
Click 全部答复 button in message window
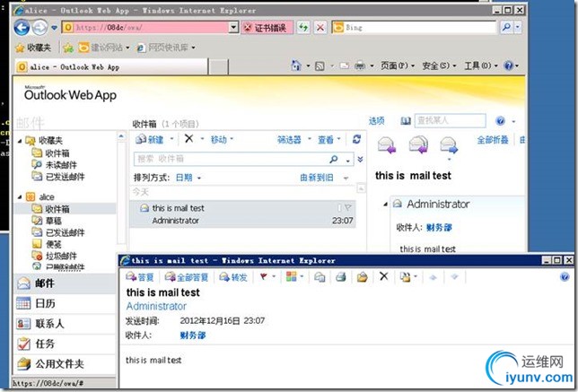[x=186, y=276]
